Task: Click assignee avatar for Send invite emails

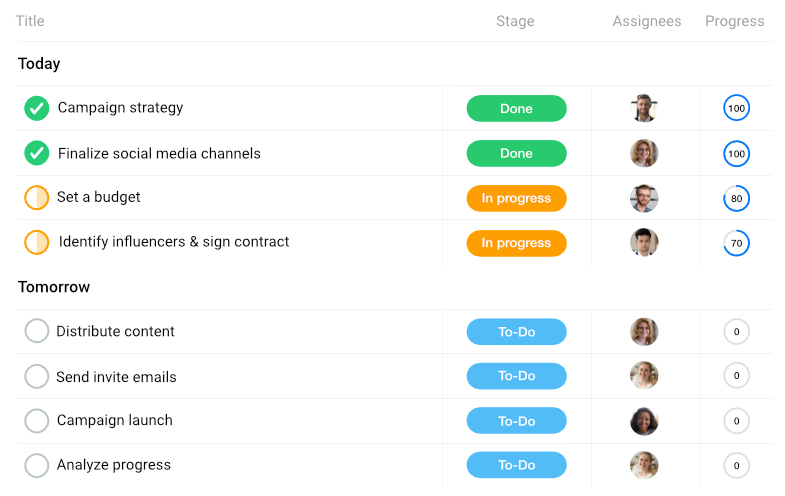Action: [644, 375]
